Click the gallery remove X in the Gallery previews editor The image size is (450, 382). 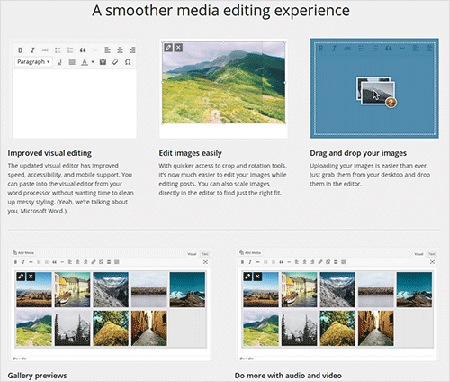click(x=31, y=276)
